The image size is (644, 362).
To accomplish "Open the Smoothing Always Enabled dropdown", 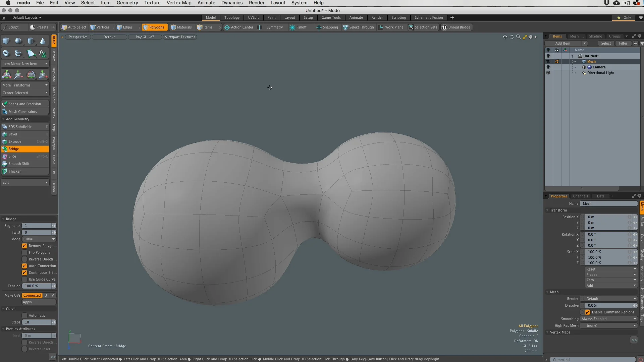I will [608, 319].
